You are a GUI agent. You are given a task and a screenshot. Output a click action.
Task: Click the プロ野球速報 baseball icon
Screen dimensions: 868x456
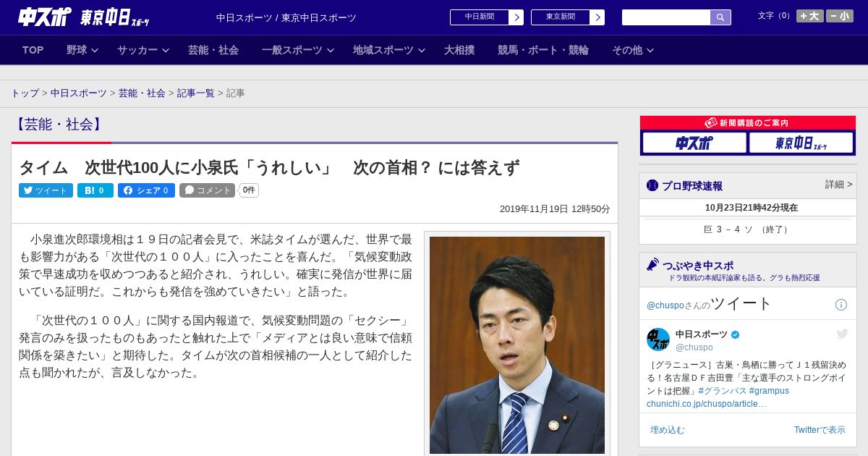(652, 185)
